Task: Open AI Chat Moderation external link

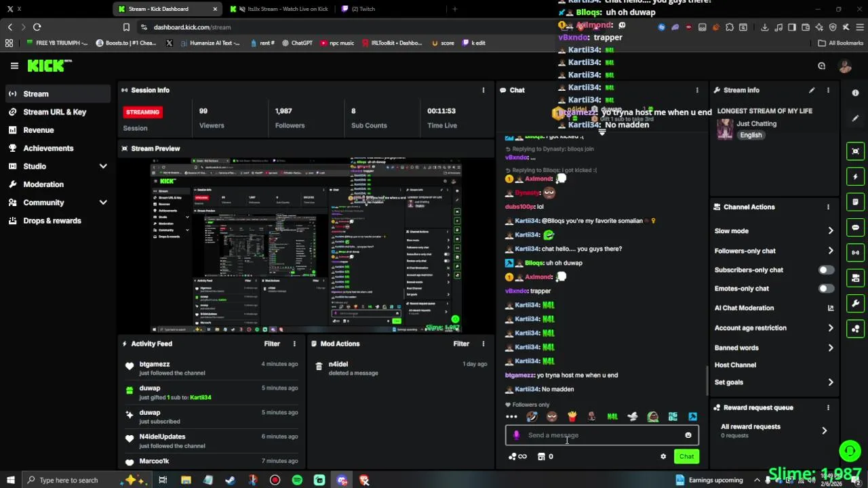Action: tap(831, 308)
